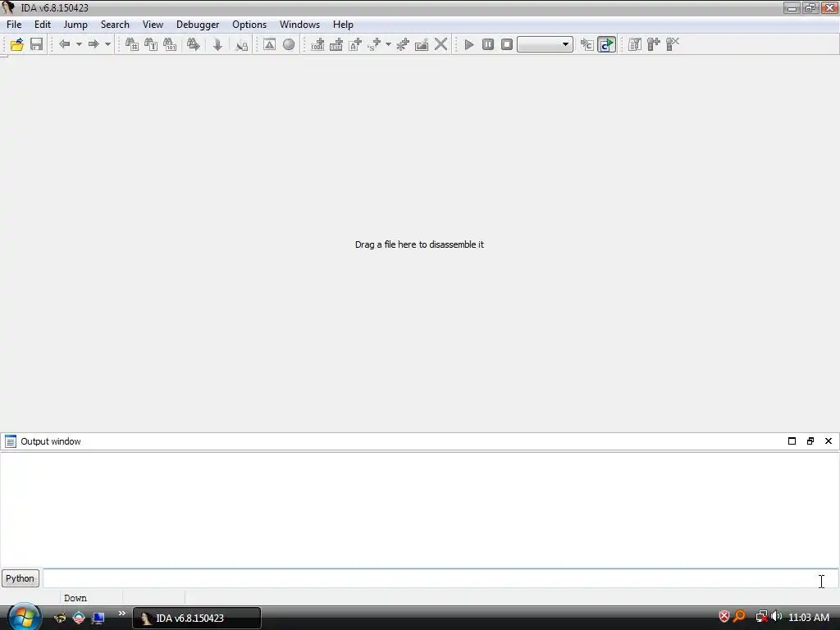Click the X undefine icon in toolbar

point(441,44)
